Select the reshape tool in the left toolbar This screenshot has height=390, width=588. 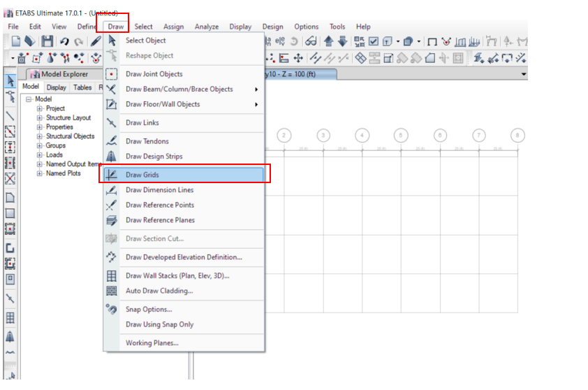click(10, 97)
